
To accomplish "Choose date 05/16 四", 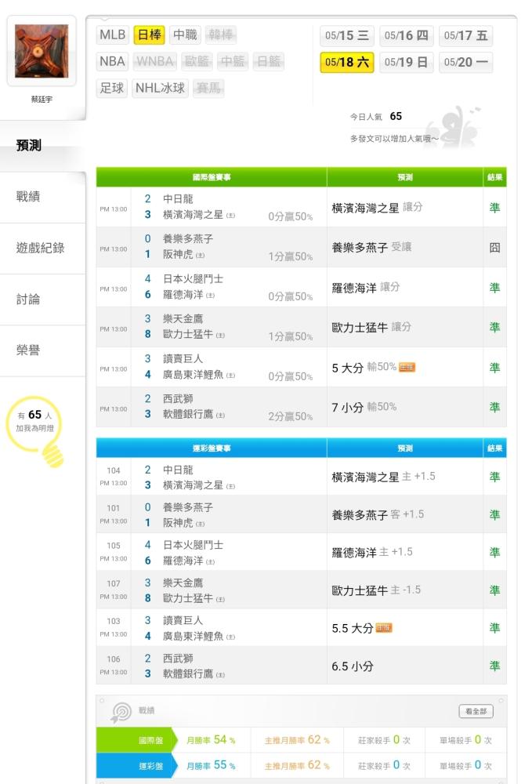I will point(406,35).
